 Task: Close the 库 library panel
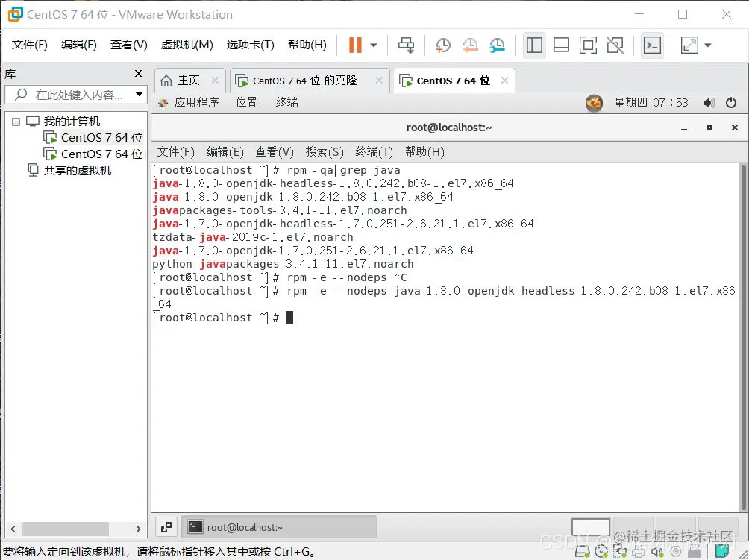[139, 74]
